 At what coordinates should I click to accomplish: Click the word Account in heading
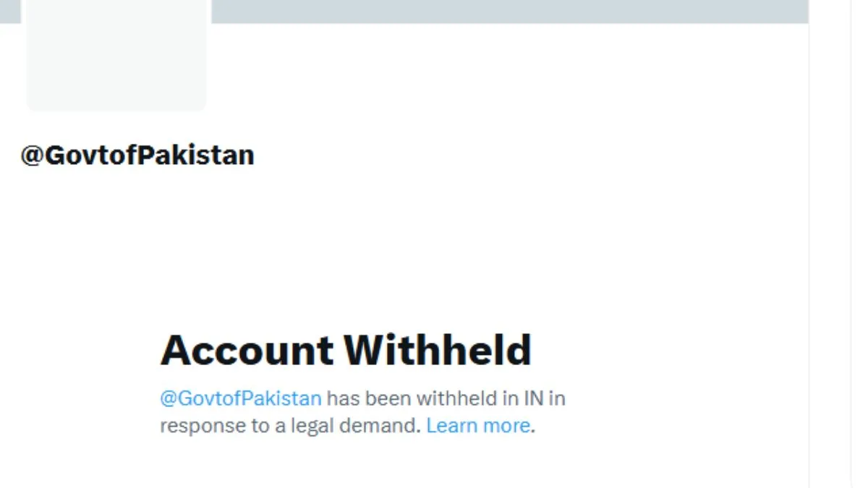pos(247,350)
